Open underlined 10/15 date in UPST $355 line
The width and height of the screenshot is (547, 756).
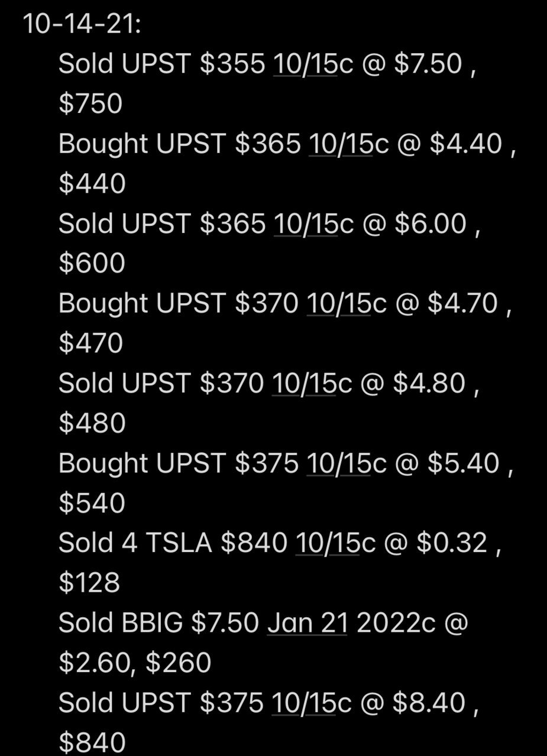[306, 63]
